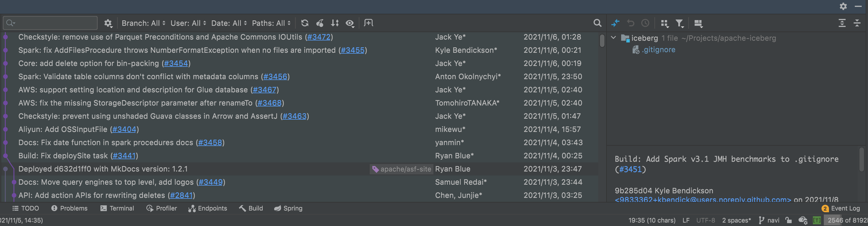Toggle the filter funnel in details toolbar
Screen dimensions: 868x226
point(680,23)
